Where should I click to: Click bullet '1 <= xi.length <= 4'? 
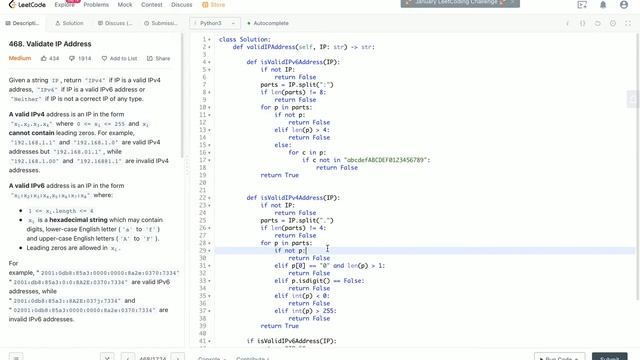60,211
